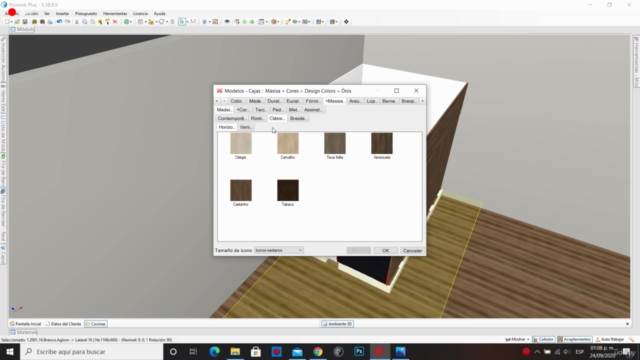
Task: Switch to Made.. tab in top row
Action: [x=256, y=101]
